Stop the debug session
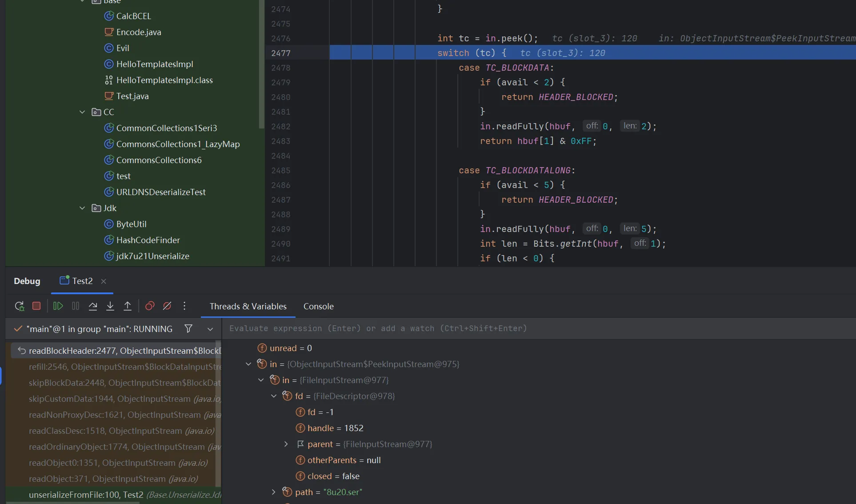 coord(36,306)
